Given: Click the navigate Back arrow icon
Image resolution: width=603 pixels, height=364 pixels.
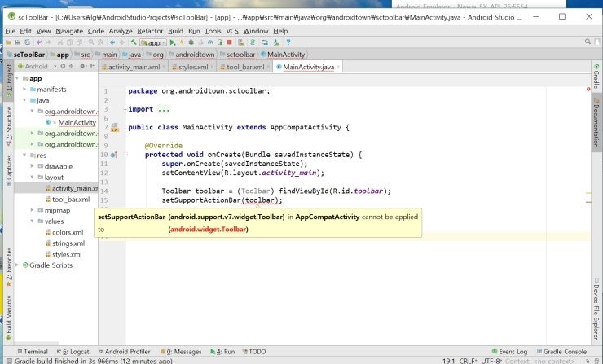Looking at the screenshot, I should pyautogui.click(x=112, y=42).
